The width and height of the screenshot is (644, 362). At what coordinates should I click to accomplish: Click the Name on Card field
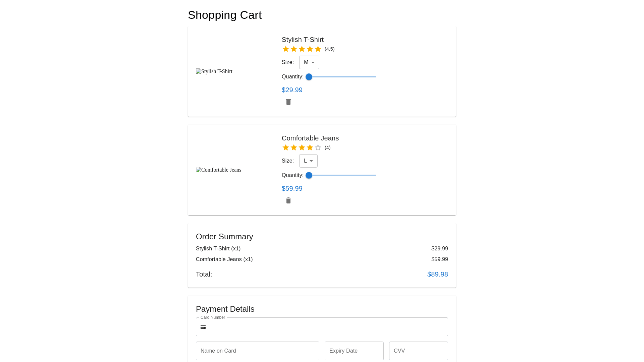pos(257,351)
